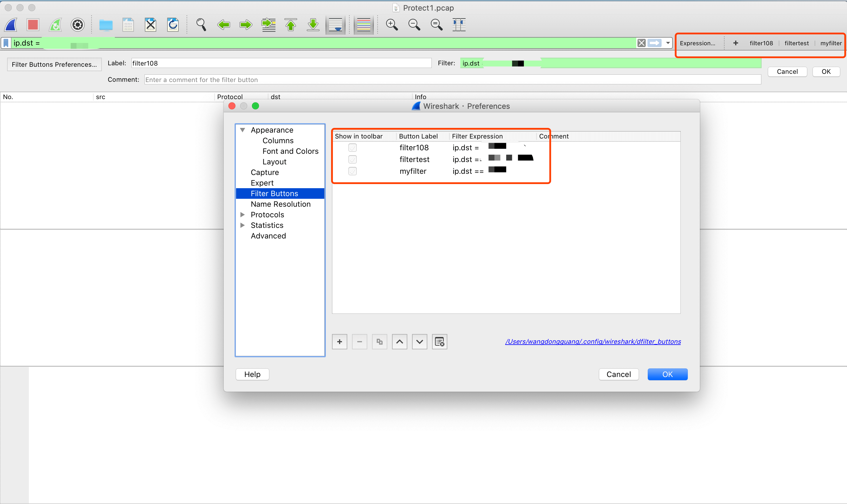The image size is (847, 504).
Task: Toggle auto scroll during live capture icon
Action: click(336, 25)
